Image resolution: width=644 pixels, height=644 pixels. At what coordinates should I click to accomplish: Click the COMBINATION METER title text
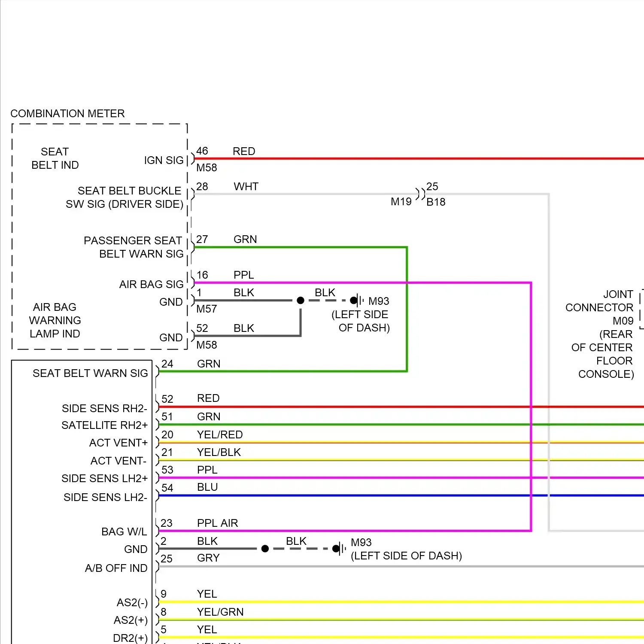[67, 113]
